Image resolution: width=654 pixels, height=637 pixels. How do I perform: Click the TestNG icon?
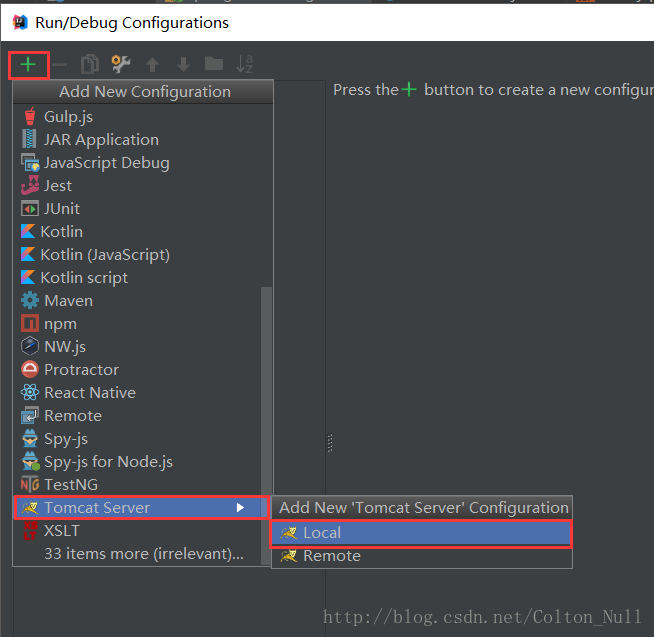tap(30, 484)
